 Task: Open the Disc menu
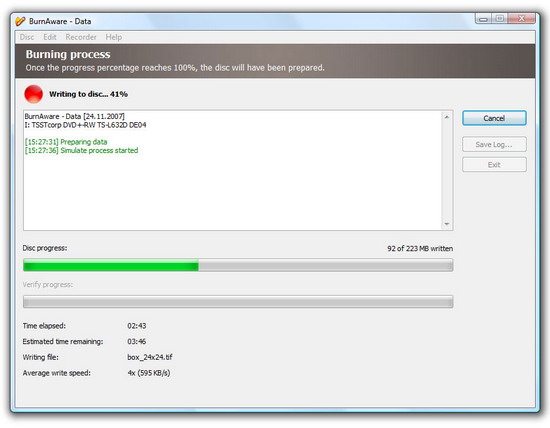coord(27,37)
